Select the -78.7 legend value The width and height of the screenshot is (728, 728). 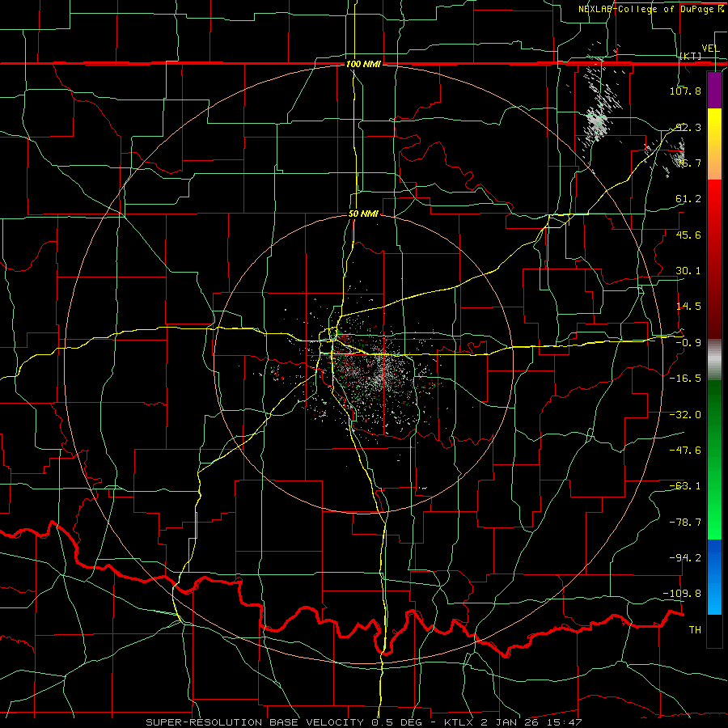pyautogui.click(x=685, y=523)
